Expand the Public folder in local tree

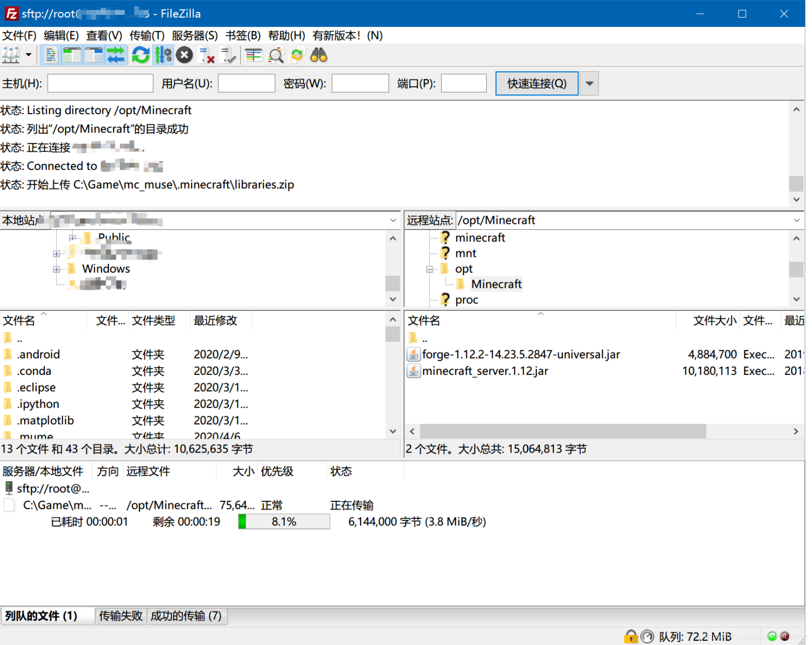click(72, 238)
